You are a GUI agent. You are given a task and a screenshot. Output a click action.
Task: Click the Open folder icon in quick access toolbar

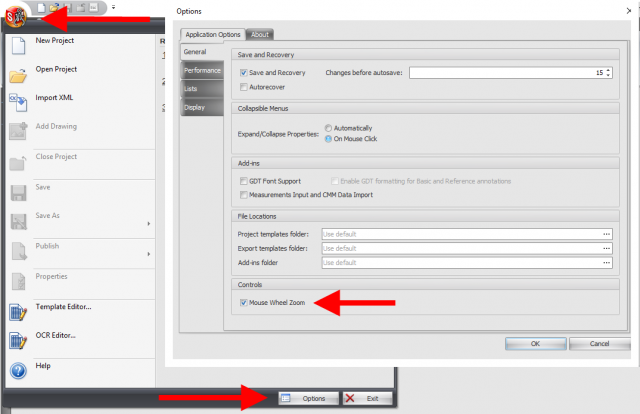coord(54,8)
